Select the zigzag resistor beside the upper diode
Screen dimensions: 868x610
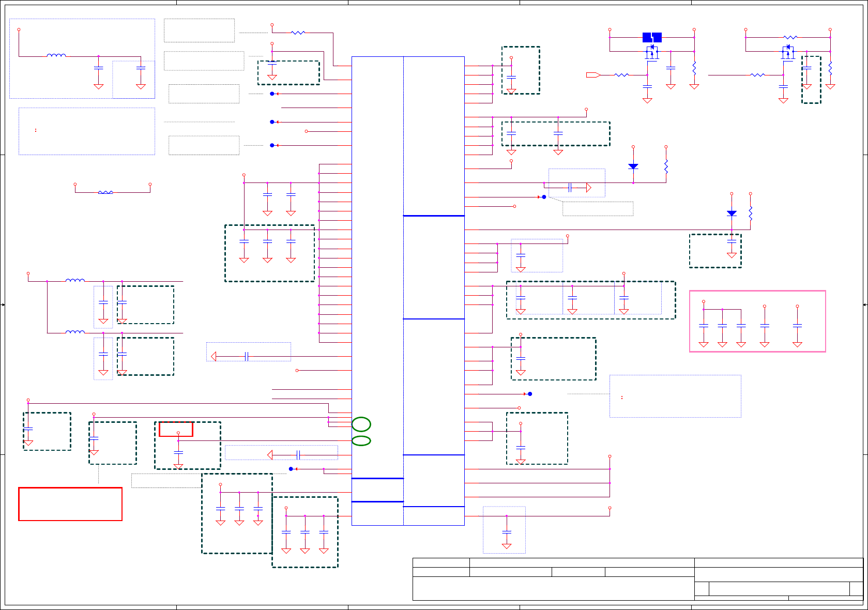point(666,166)
